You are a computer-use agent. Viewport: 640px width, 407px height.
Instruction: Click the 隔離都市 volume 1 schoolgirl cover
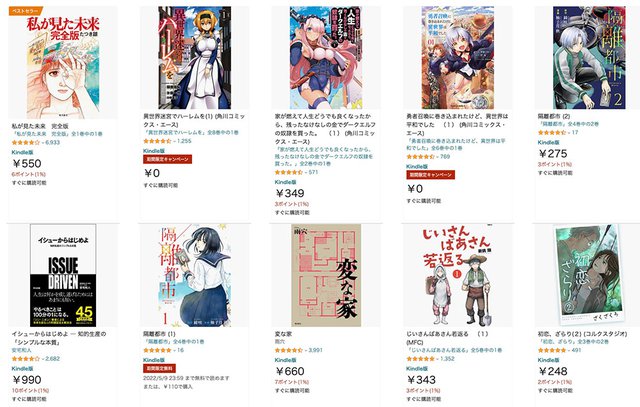(195, 275)
